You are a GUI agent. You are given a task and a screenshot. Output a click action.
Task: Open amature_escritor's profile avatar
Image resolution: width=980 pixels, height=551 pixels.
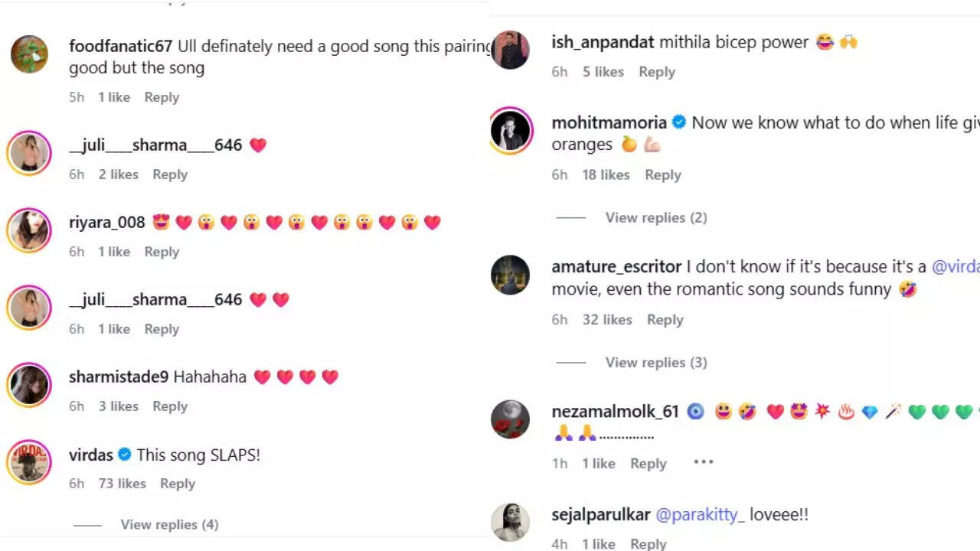click(x=510, y=275)
